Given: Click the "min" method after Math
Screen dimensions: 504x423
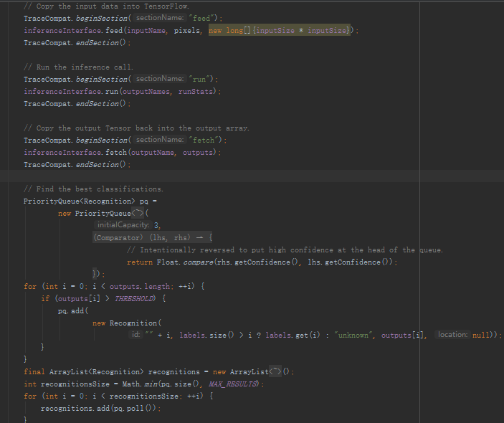Looking at the screenshot, I should pyautogui.click(x=151, y=384).
